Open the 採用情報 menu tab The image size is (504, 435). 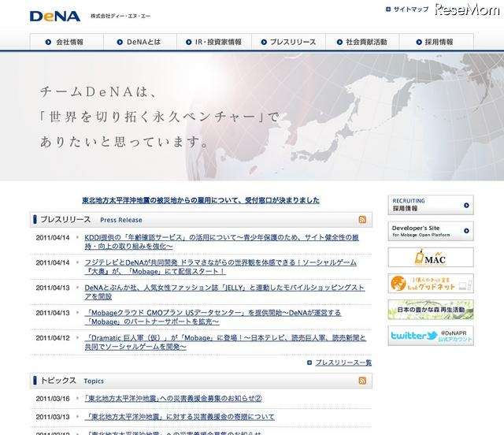pos(436,42)
